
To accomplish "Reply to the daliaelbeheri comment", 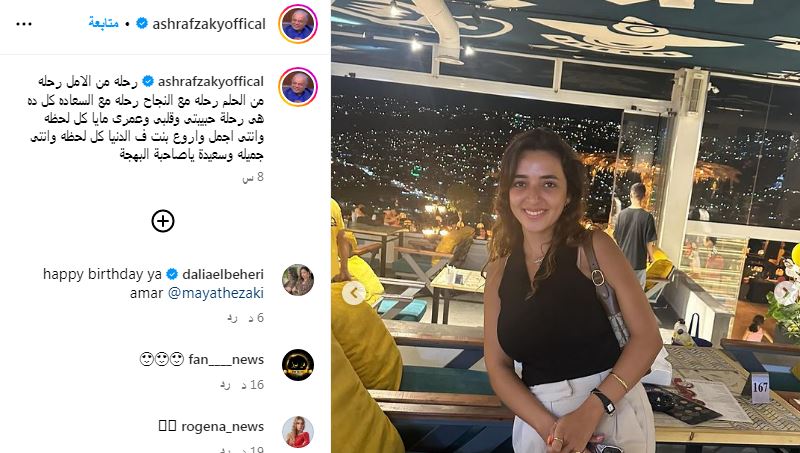I will (232, 318).
